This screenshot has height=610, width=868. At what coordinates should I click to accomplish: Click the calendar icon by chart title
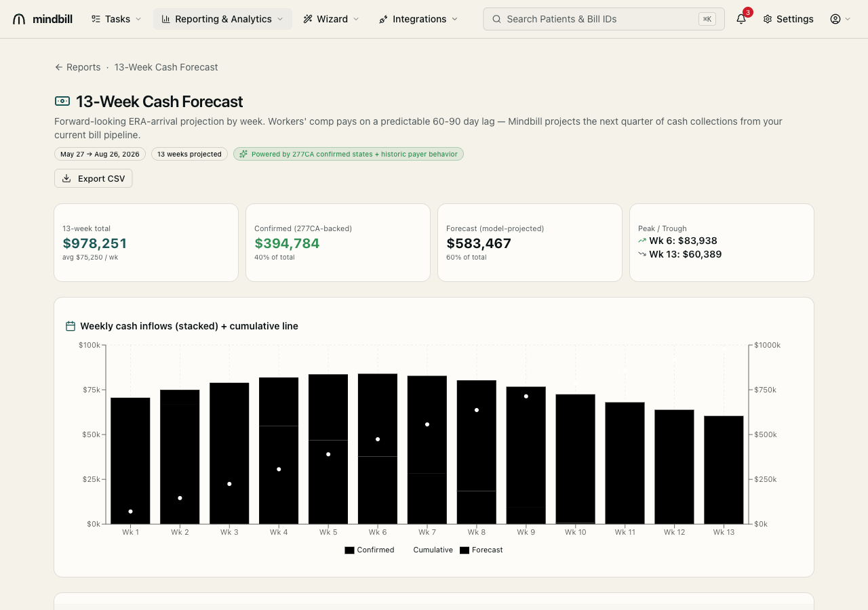click(x=71, y=326)
